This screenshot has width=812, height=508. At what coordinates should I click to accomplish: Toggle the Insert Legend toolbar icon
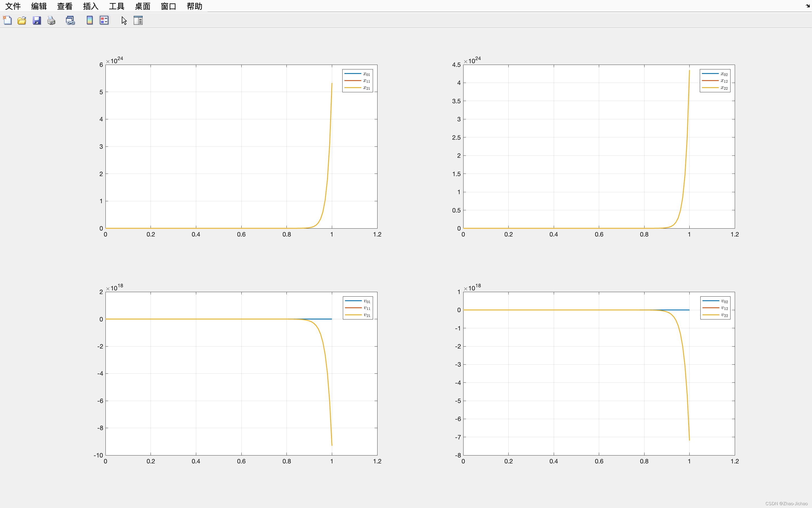[x=104, y=21]
